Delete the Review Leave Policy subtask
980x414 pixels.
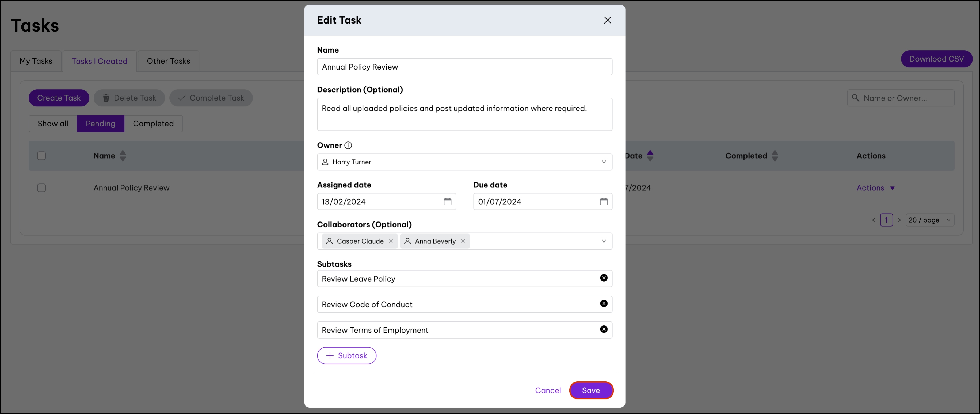(x=604, y=278)
